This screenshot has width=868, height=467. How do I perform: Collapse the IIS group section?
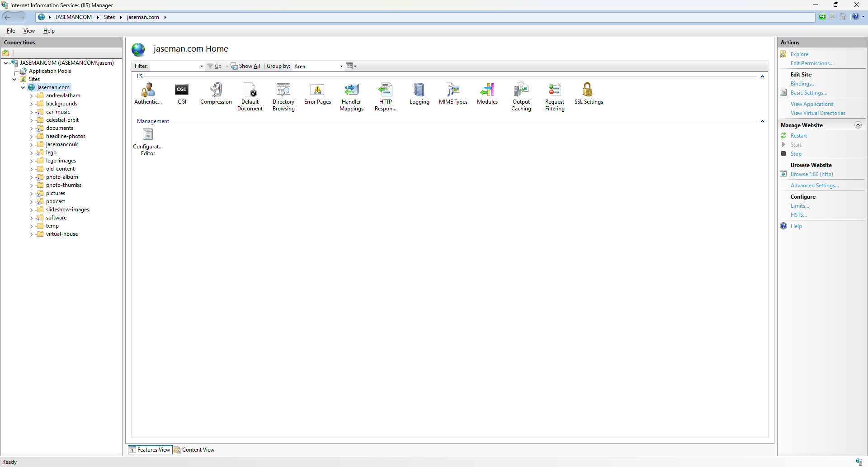click(x=762, y=76)
